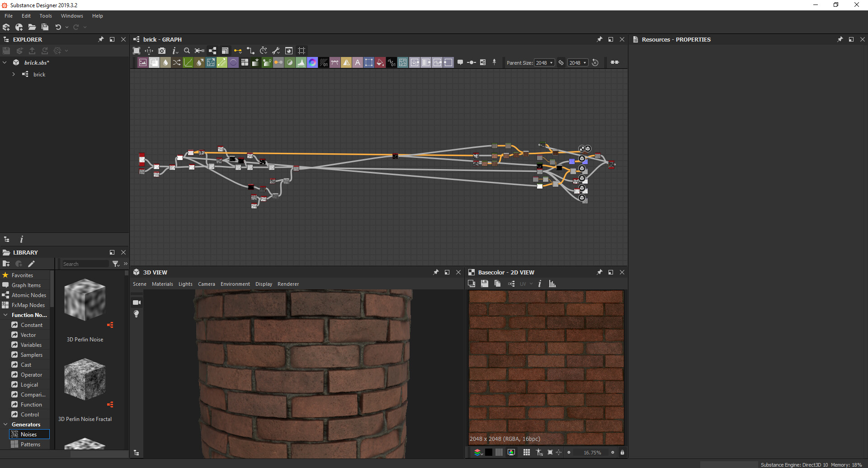Open the Environment menu in 3D view
Image resolution: width=868 pixels, height=468 pixels.
(235, 284)
